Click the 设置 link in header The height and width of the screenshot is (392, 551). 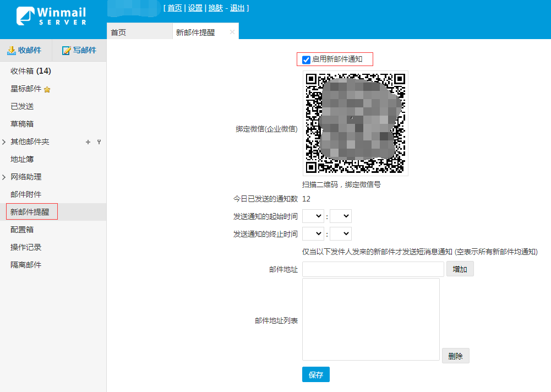pyautogui.click(x=195, y=8)
